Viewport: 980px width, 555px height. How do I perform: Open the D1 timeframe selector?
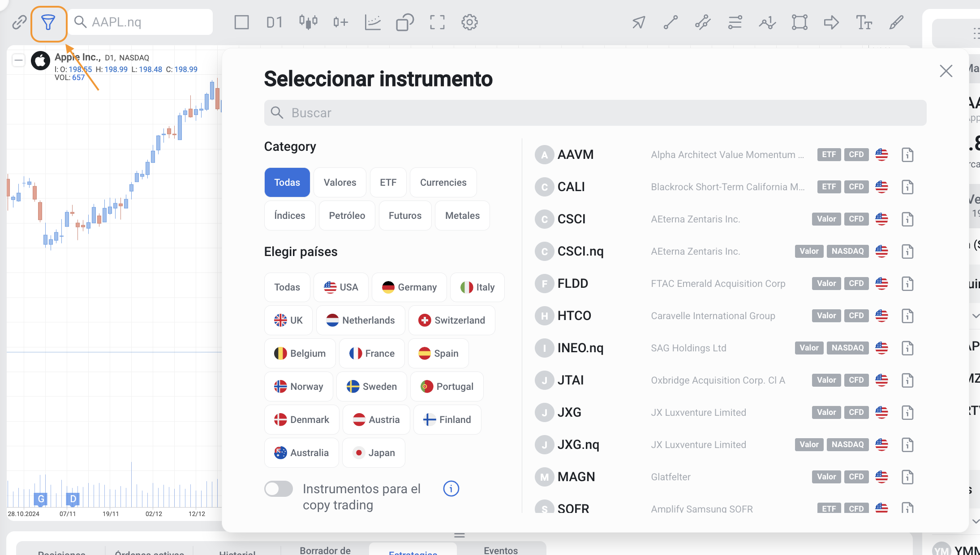tap(274, 22)
